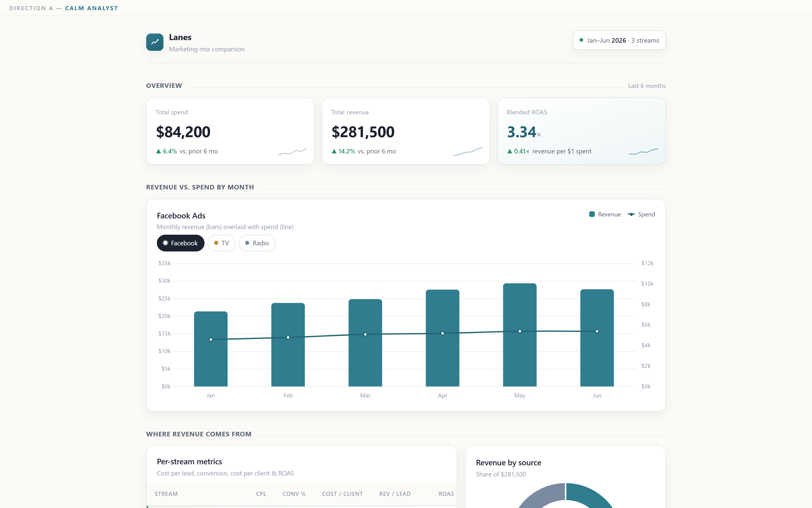812x508 pixels.
Task: Sort table by ROAS column header
Action: coord(446,494)
